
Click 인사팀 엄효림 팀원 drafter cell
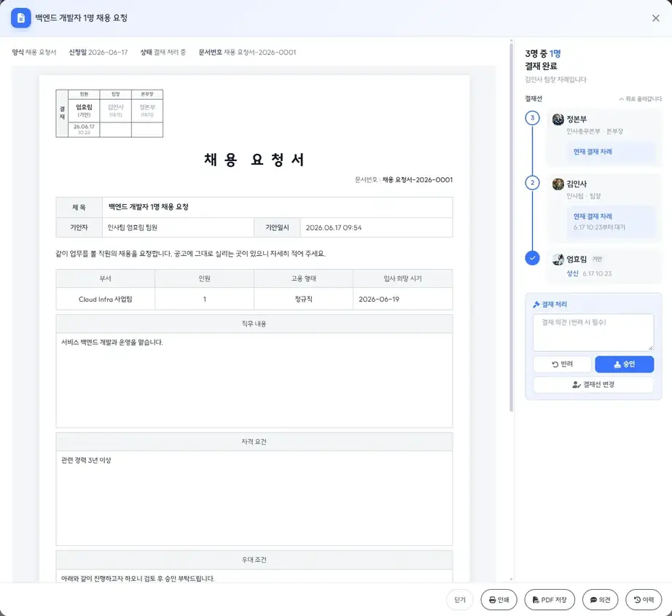pyautogui.click(x=178, y=227)
